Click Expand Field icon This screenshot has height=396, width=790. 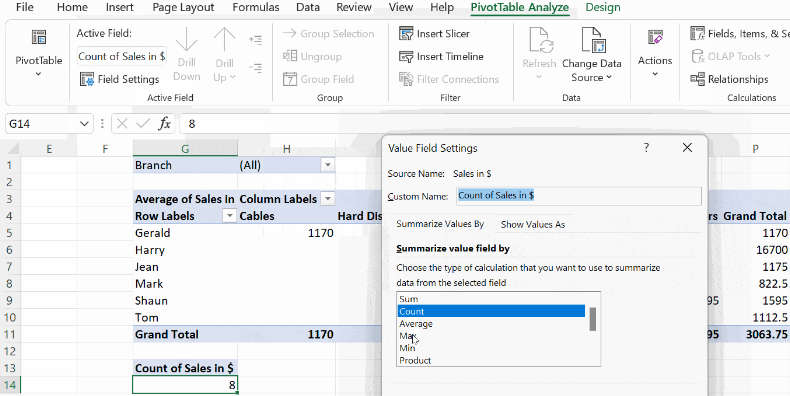coord(255,40)
